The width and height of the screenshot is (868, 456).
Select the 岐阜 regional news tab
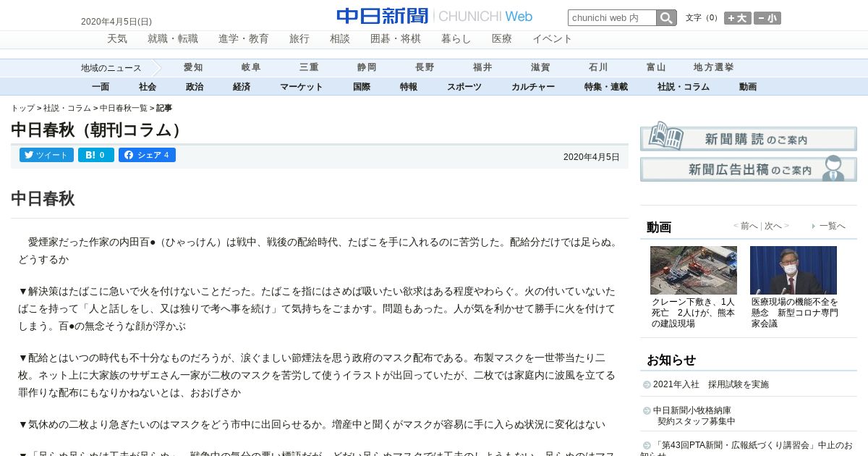pos(251,67)
